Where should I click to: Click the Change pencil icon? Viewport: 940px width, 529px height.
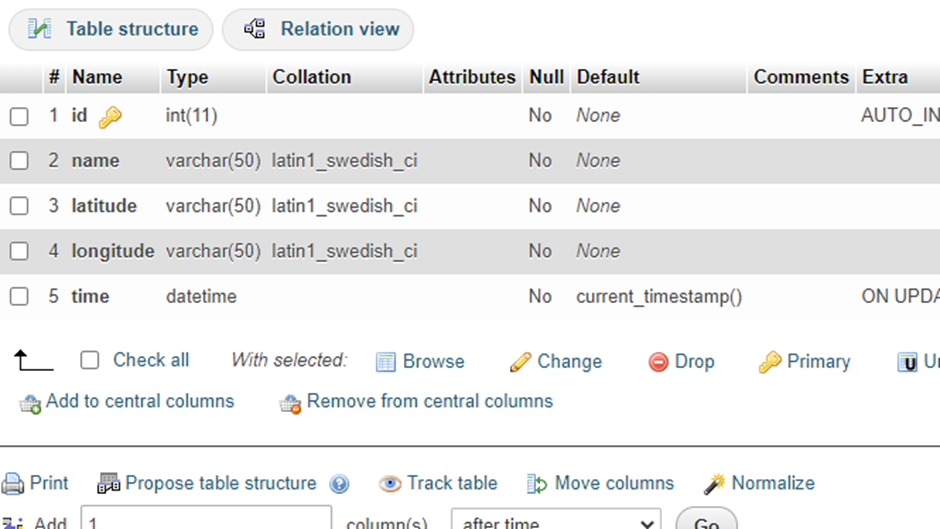[x=520, y=362]
